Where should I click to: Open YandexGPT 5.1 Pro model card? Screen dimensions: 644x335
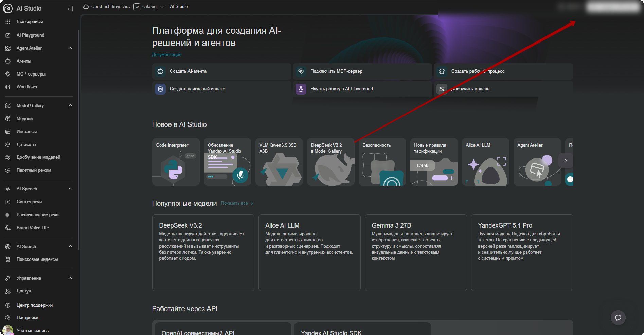click(x=522, y=253)
